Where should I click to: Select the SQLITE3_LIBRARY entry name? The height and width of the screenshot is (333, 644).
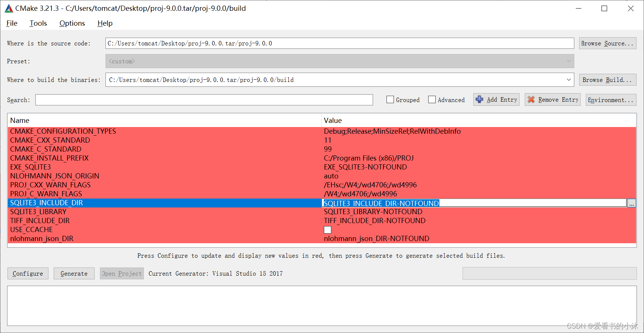[x=38, y=212]
